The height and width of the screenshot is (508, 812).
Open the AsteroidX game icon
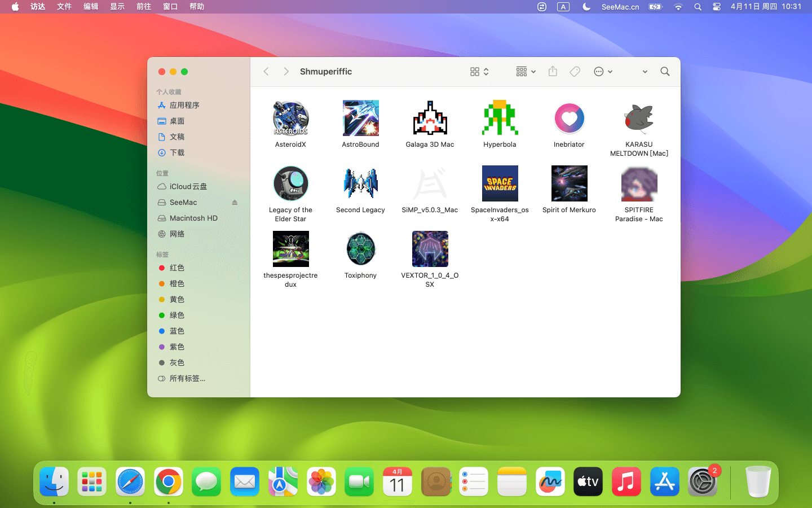pyautogui.click(x=290, y=119)
